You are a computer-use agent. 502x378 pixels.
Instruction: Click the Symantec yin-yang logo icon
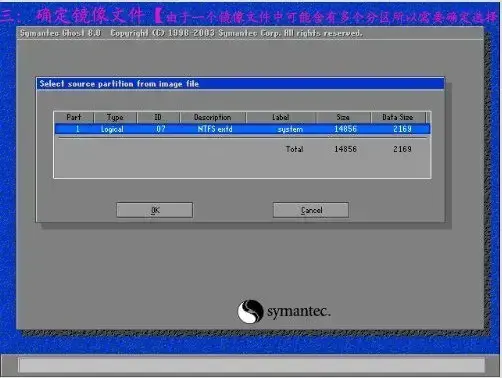[x=250, y=311]
